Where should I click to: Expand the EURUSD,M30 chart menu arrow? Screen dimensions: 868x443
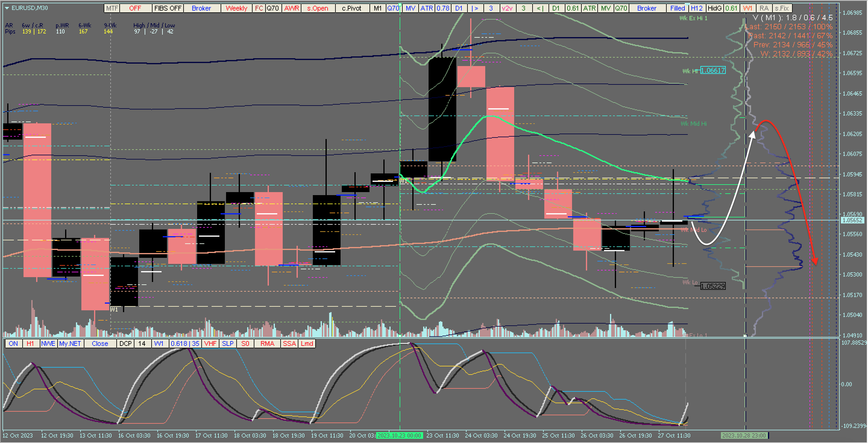7,8
